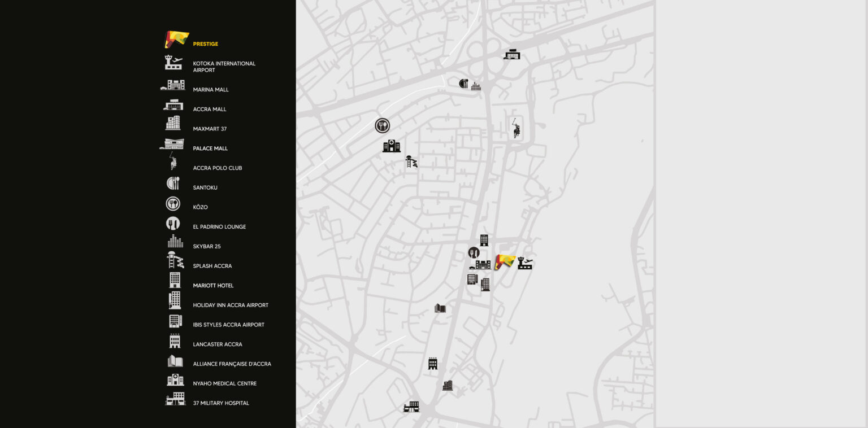Image resolution: width=868 pixels, height=428 pixels.
Task: Select the Marina Mall building icon
Action: click(x=173, y=85)
